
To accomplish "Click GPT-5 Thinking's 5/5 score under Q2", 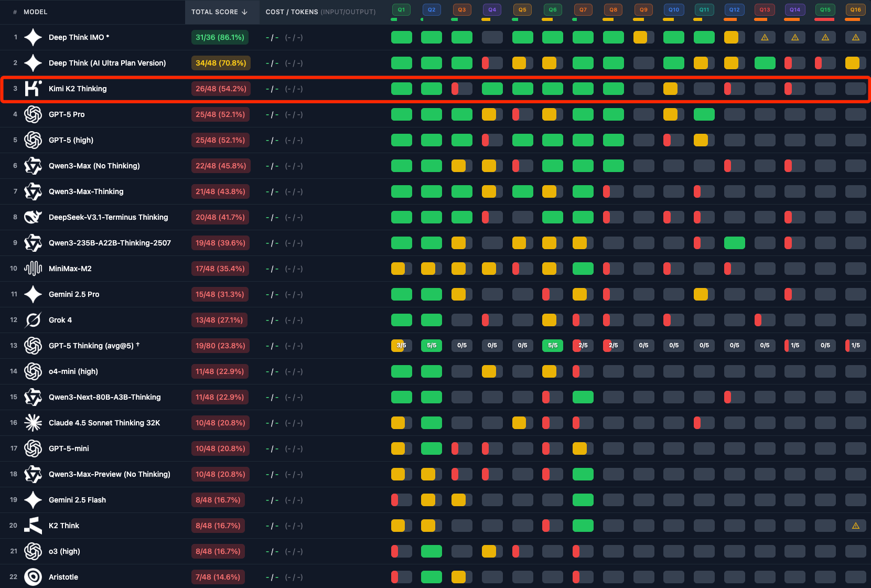I will click(432, 346).
